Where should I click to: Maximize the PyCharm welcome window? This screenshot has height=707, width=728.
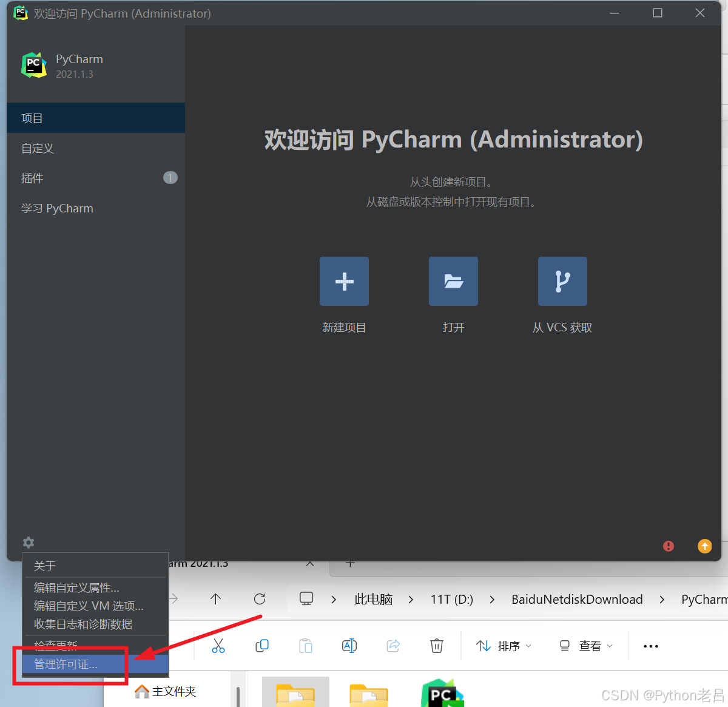coord(658,13)
